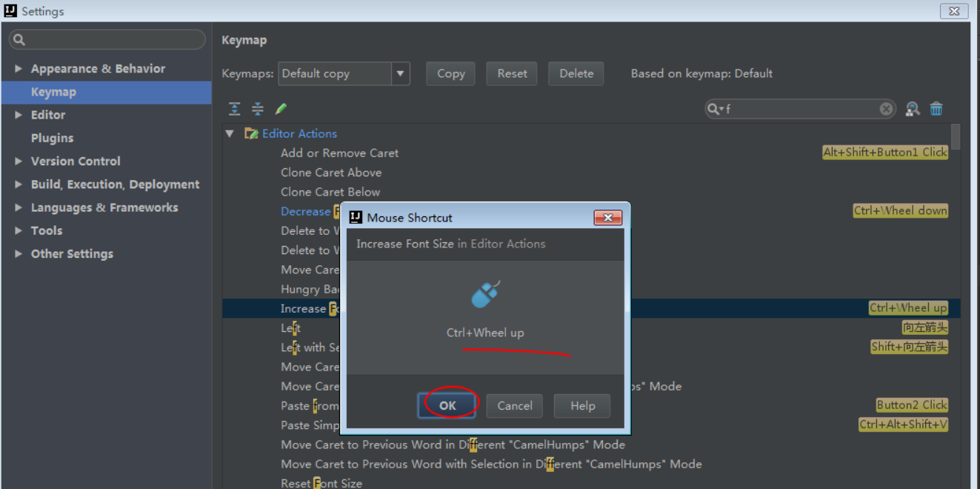
Task: Expand the Tools section
Action: [x=19, y=230]
